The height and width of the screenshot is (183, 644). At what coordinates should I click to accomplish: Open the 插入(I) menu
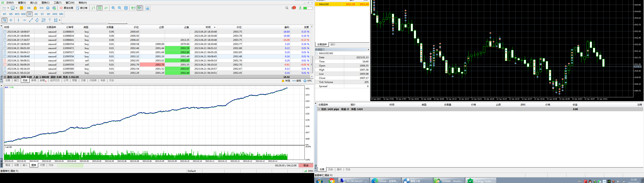34,3
